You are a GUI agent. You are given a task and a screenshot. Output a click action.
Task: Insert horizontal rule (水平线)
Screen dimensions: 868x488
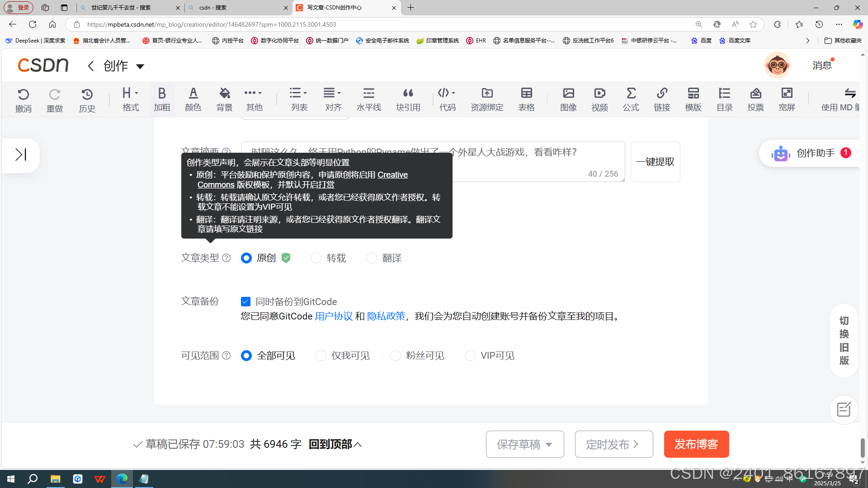(368, 99)
